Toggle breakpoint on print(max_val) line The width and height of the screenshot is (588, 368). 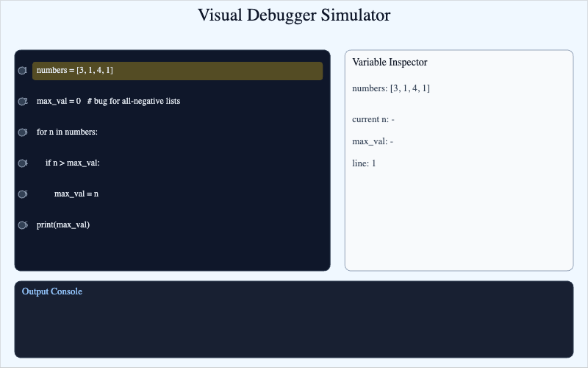point(22,225)
